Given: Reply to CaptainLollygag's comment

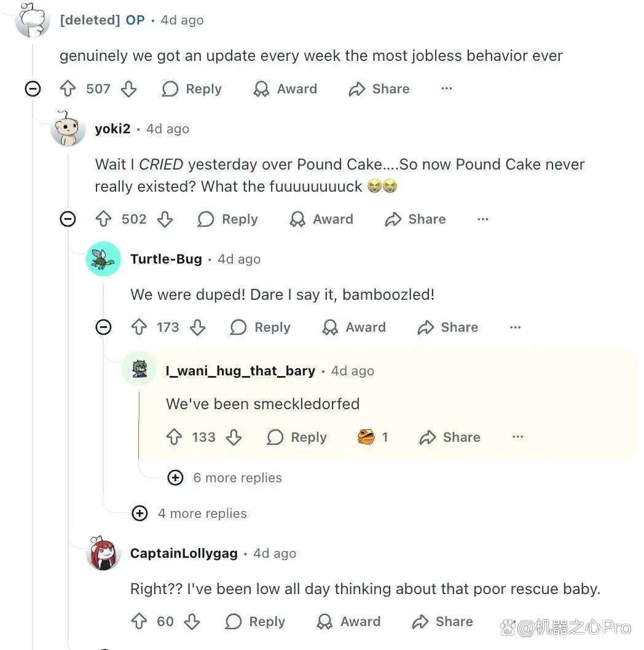Looking at the screenshot, I should coord(256,621).
